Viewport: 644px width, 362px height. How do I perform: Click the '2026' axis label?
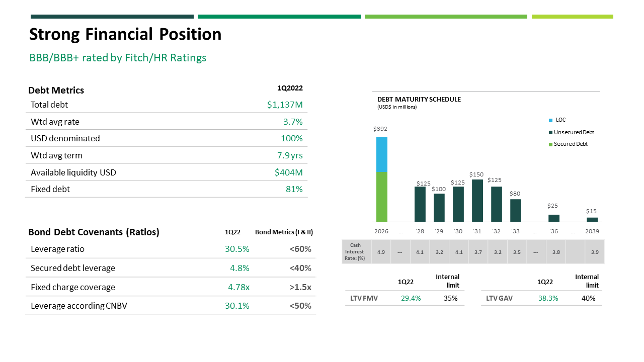[x=381, y=231]
